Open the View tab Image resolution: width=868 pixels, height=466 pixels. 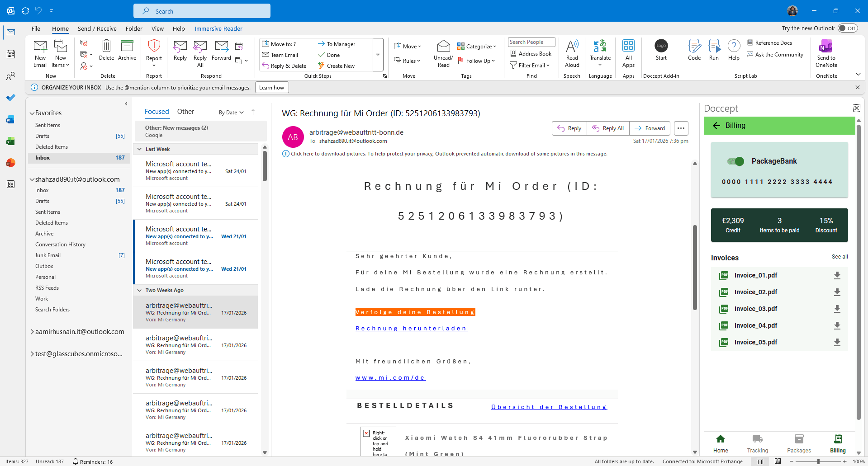click(157, 28)
